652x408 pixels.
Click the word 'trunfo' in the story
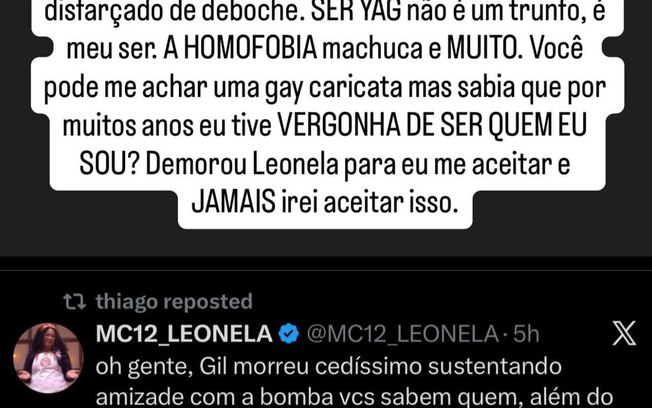[544, 11]
